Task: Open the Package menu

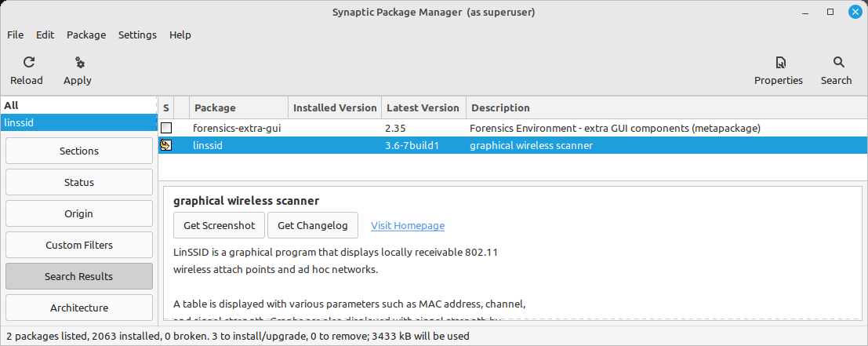Action: (86, 35)
